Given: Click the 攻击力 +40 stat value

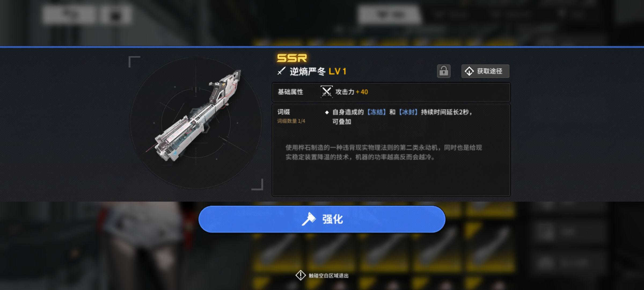Looking at the screenshot, I should [352, 92].
